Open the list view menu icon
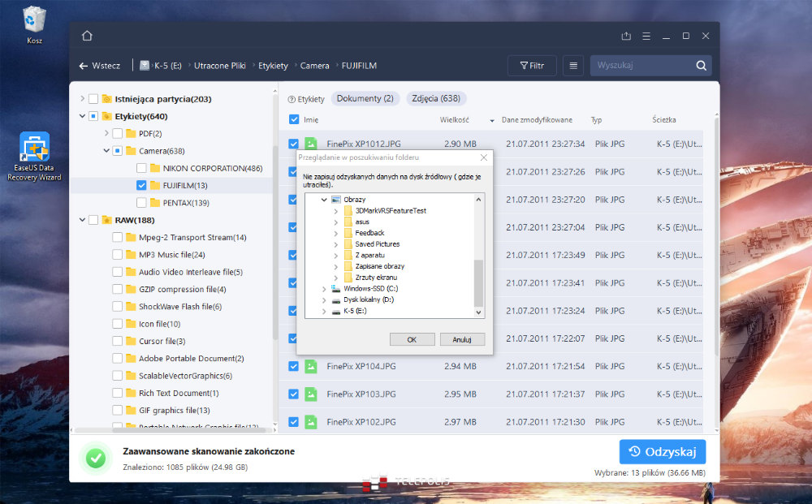This screenshot has height=504, width=812. (x=573, y=66)
